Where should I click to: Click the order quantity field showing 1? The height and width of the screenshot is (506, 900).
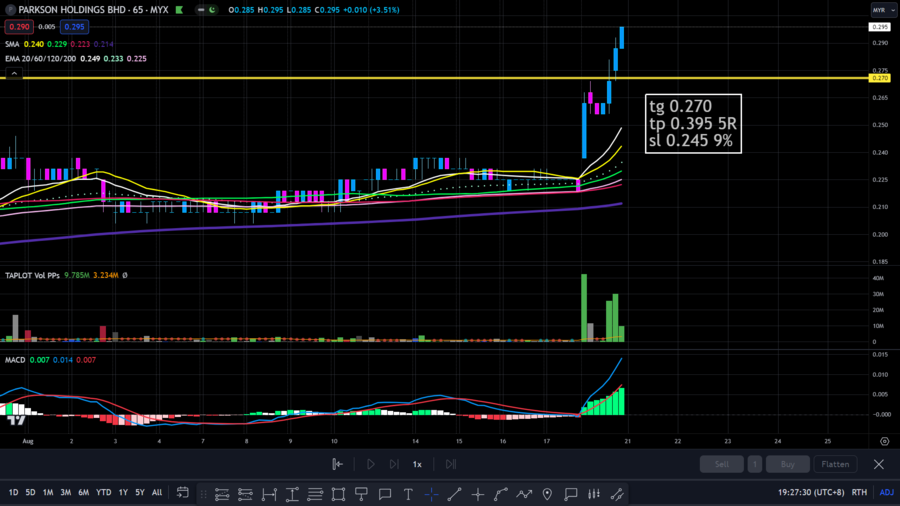click(755, 464)
